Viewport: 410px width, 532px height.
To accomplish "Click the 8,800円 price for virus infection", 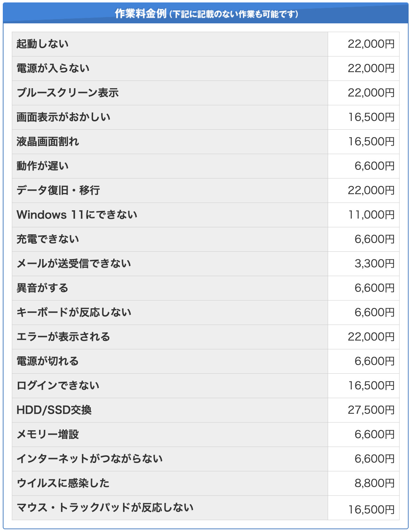I will [374, 483].
